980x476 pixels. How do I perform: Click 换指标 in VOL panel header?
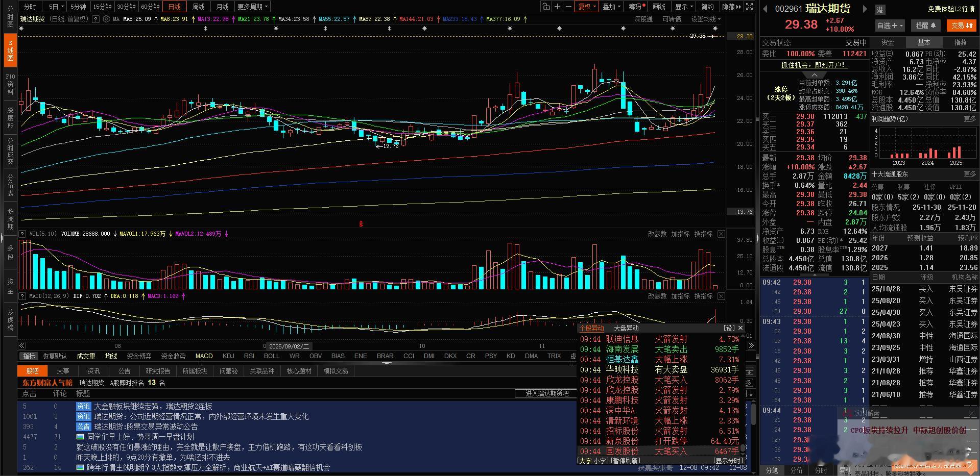[x=703, y=234]
